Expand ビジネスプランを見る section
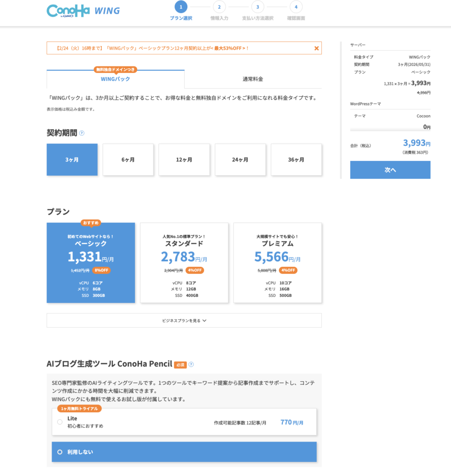451x476 pixels. pos(184,320)
